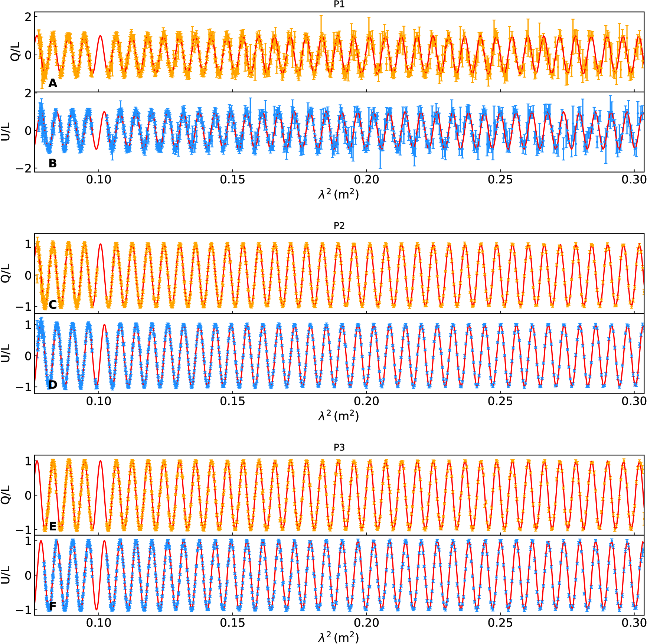Click the λ² (m²) label below P1
The image size is (647, 644).
pos(339,194)
